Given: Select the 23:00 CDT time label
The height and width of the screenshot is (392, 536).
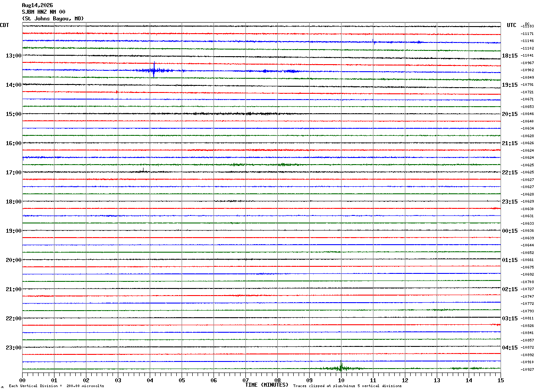Looking at the screenshot, I should [14, 347].
